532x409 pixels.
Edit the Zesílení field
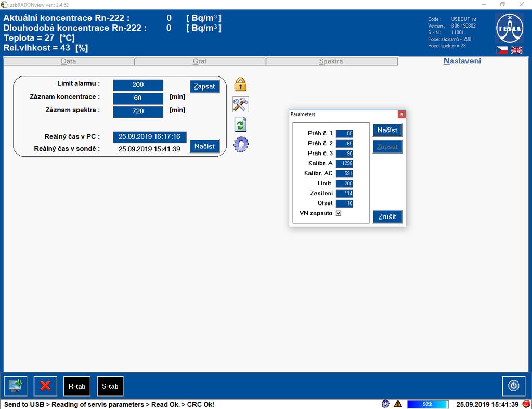pyautogui.click(x=344, y=194)
